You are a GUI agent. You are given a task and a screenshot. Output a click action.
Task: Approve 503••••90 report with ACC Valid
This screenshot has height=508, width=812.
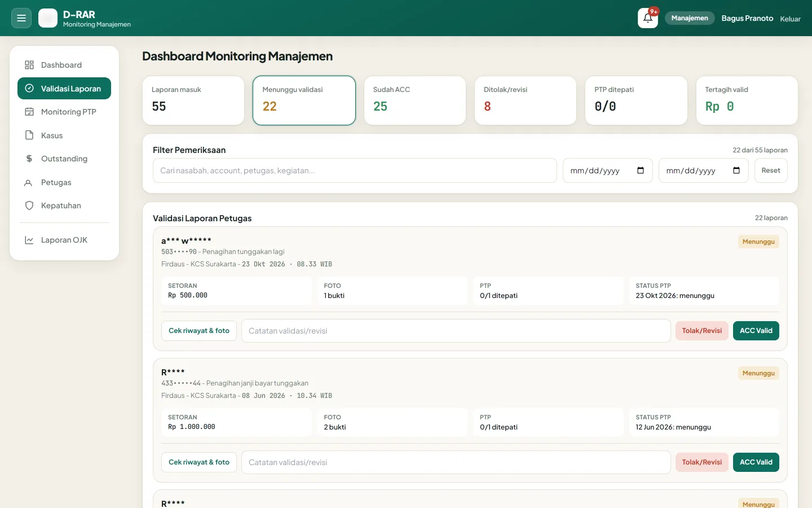coord(756,331)
